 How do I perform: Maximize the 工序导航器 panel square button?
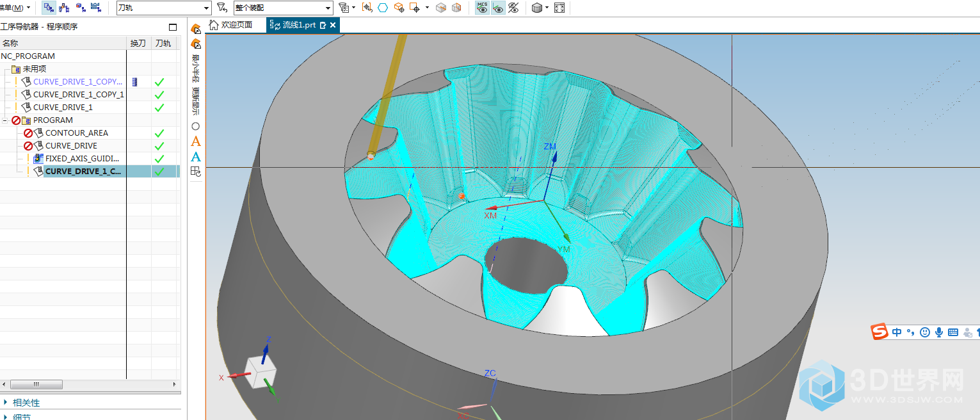point(173,27)
